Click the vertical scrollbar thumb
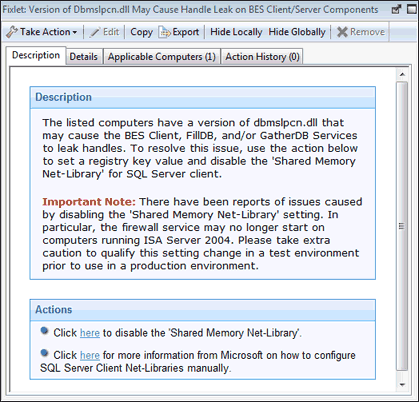Viewport: 419px width, 402px height. pos(402,226)
